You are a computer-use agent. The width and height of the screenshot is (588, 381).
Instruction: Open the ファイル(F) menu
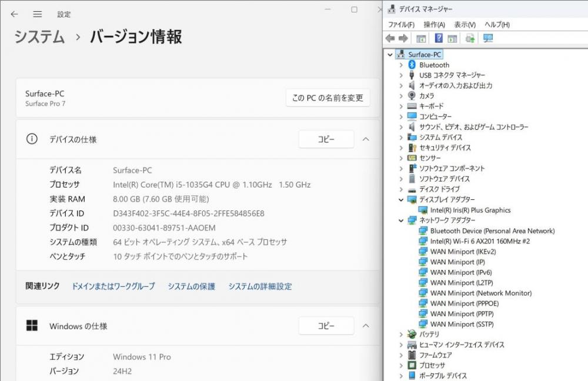pos(401,25)
